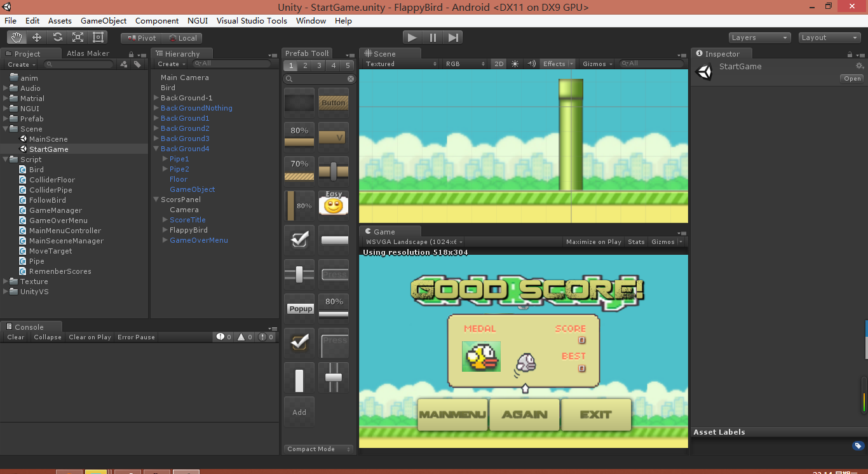Click the AGAIN button in game

pos(525,414)
